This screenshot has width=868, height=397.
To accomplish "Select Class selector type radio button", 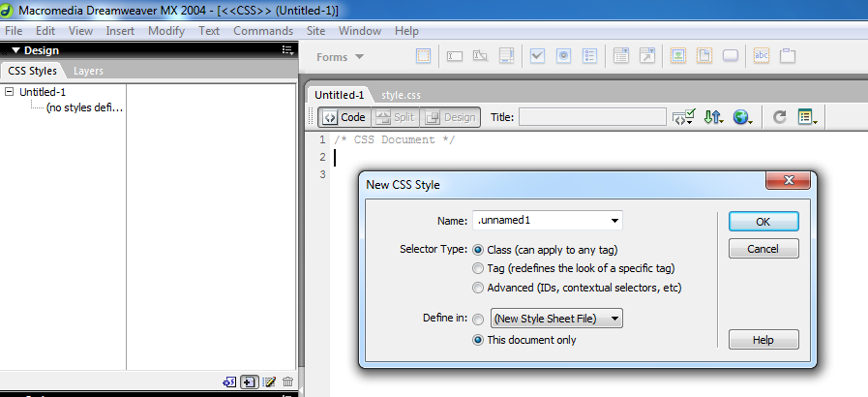I will [478, 250].
